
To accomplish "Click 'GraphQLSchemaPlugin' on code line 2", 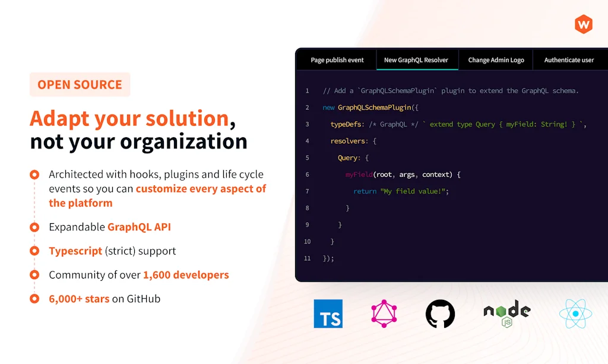I will (374, 107).
